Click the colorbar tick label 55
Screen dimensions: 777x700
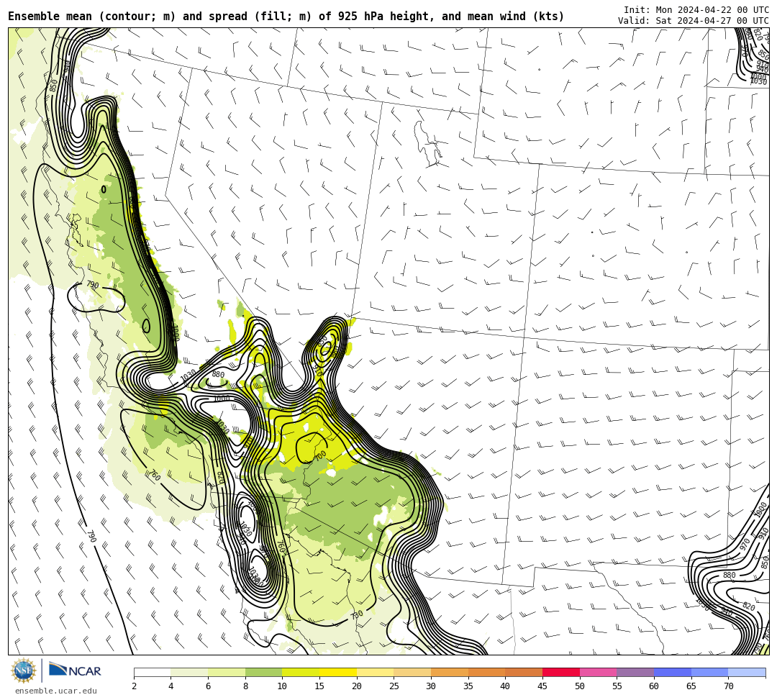(x=617, y=686)
